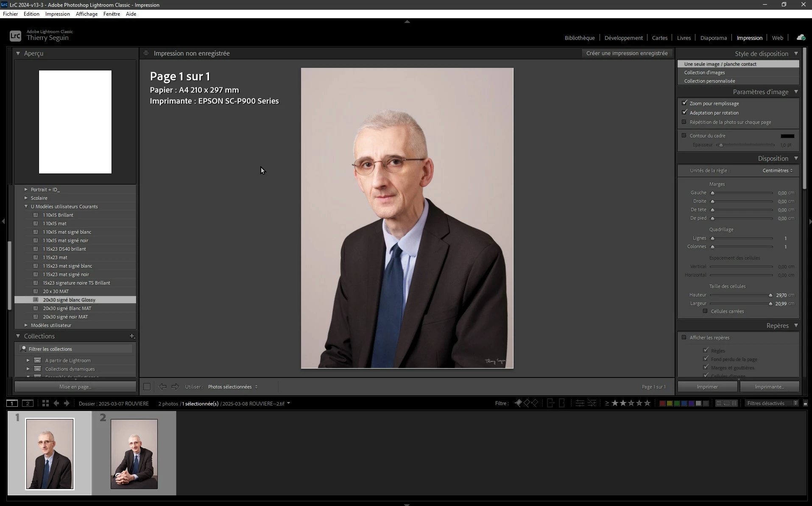Enable Contour du cadre checkbox
This screenshot has width=812, height=506.
(x=684, y=136)
